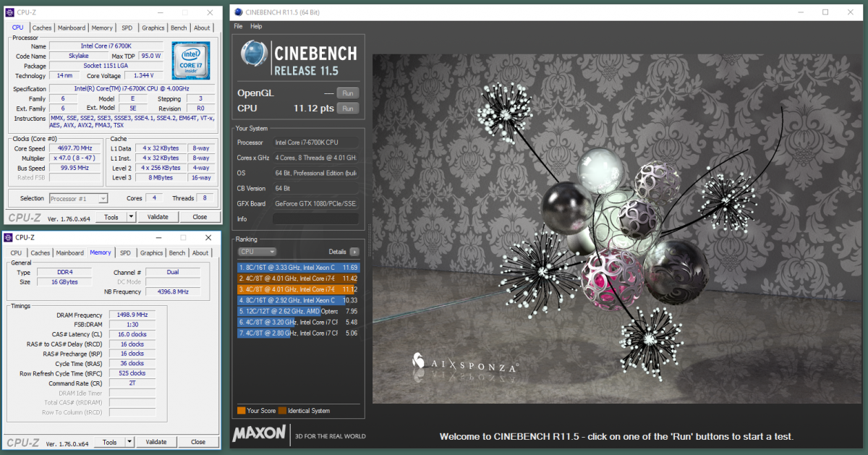Switch to Bench tab in the CPU-Z memory timings window
Image resolution: width=868 pixels, height=455 pixels.
click(177, 253)
